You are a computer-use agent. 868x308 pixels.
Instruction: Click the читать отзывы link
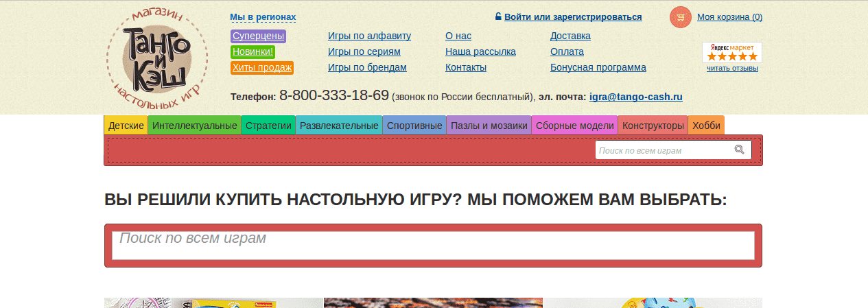click(732, 69)
